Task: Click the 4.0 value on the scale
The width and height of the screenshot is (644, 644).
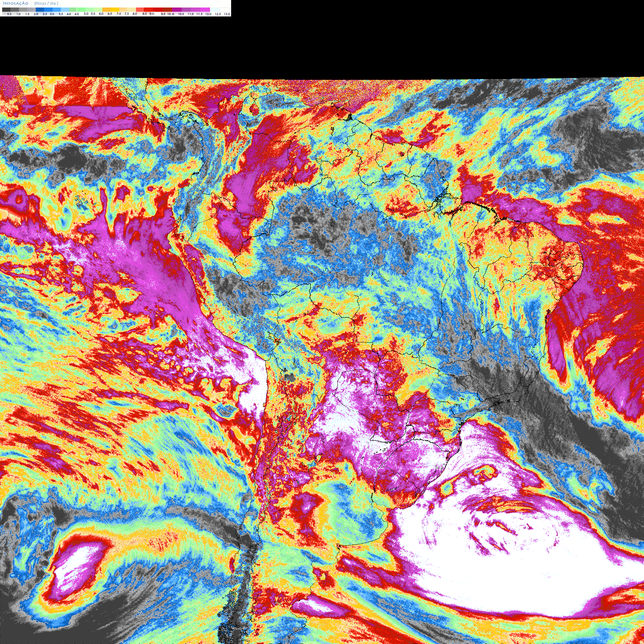Action: pos(69,14)
